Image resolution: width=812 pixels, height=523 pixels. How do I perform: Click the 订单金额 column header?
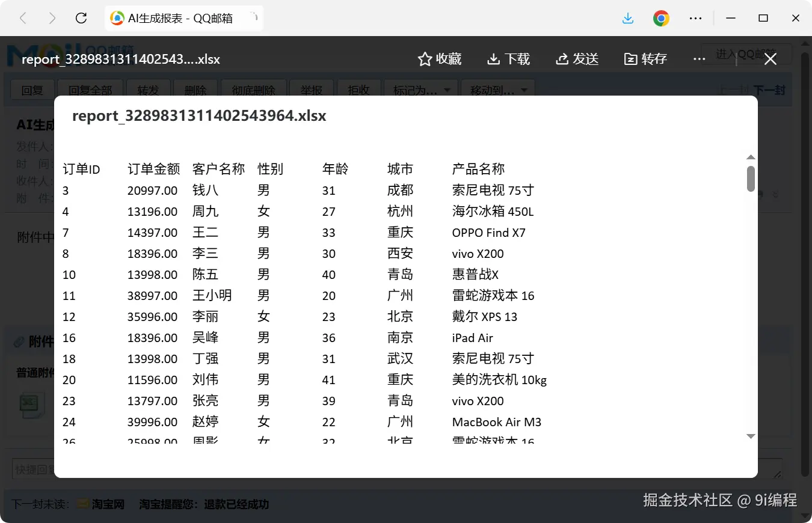pyautogui.click(x=153, y=170)
